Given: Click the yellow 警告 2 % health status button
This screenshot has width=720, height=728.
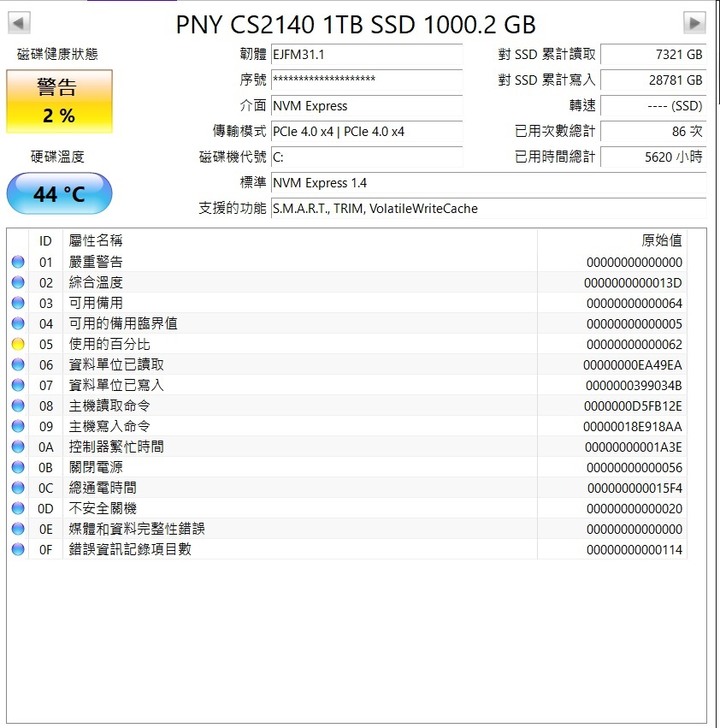Looking at the screenshot, I should pos(59,102).
